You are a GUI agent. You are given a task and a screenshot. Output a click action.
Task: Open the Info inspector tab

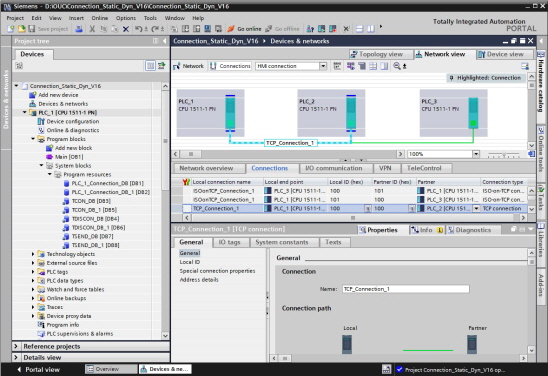427,230
